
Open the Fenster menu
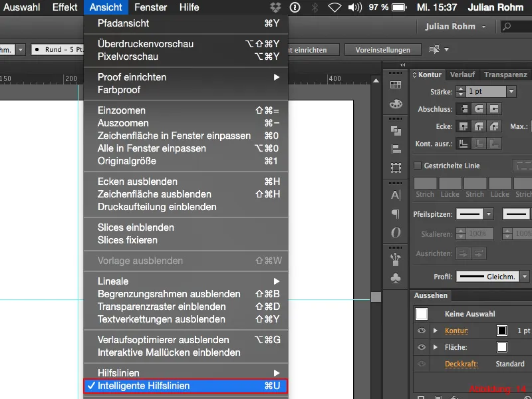point(151,7)
